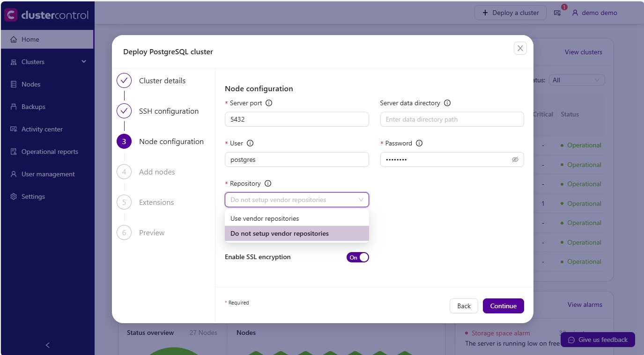The image size is (644, 355).
Task: Click the Repository info icon
Action: (x=268, y=183)
